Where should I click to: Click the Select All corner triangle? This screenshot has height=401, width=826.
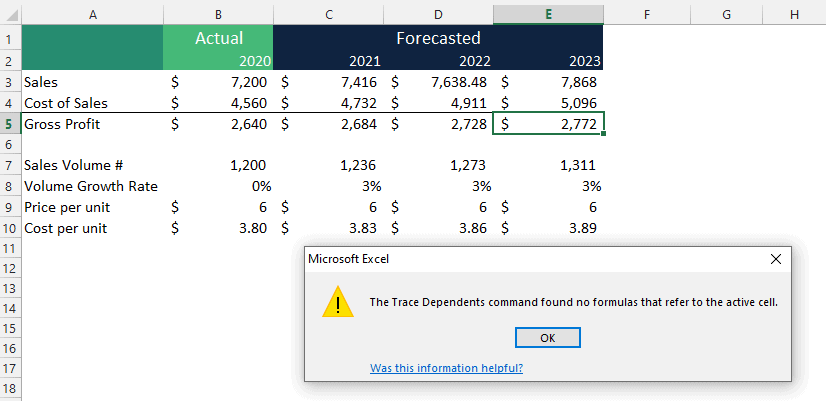11,15
